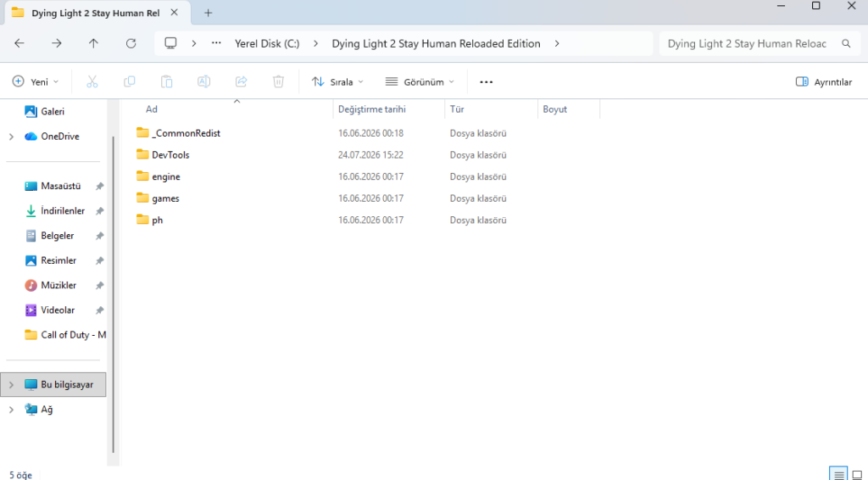Open Belgeler in the navigation pane
The width and height of the screenshot is (868, 480).
(x=57, y=236)
